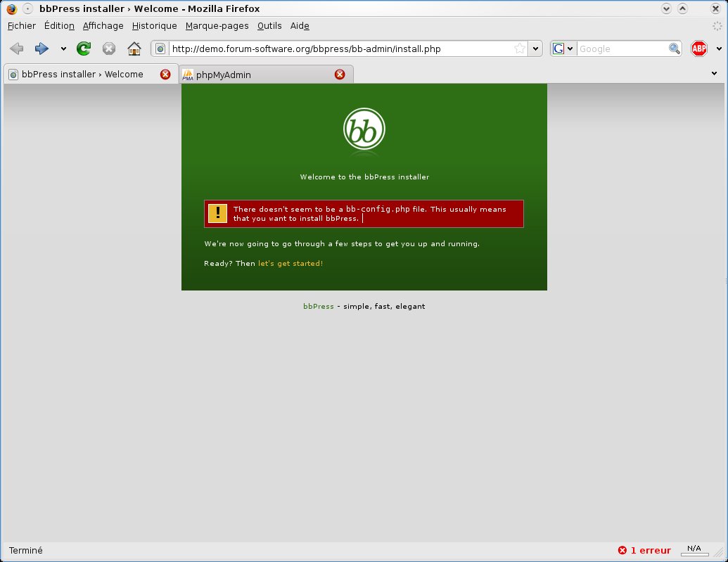Reload the page with the green refresh icon
The image size is (728, 562).
(84, 49)
